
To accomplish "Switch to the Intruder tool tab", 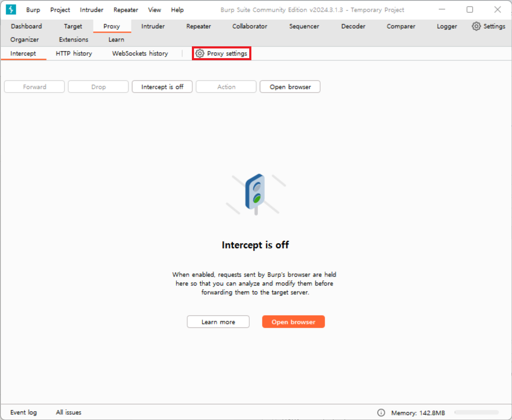I will point(153,26).
